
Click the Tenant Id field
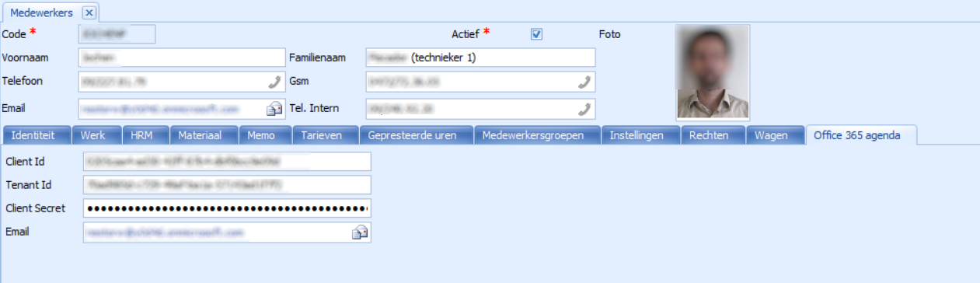point(227,185)
